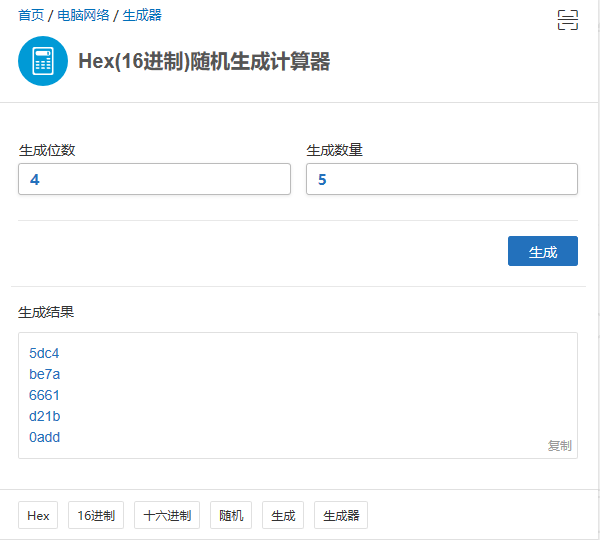
Task: Open 电脑网络 breadcrumb link
Action: click(84, 16)
